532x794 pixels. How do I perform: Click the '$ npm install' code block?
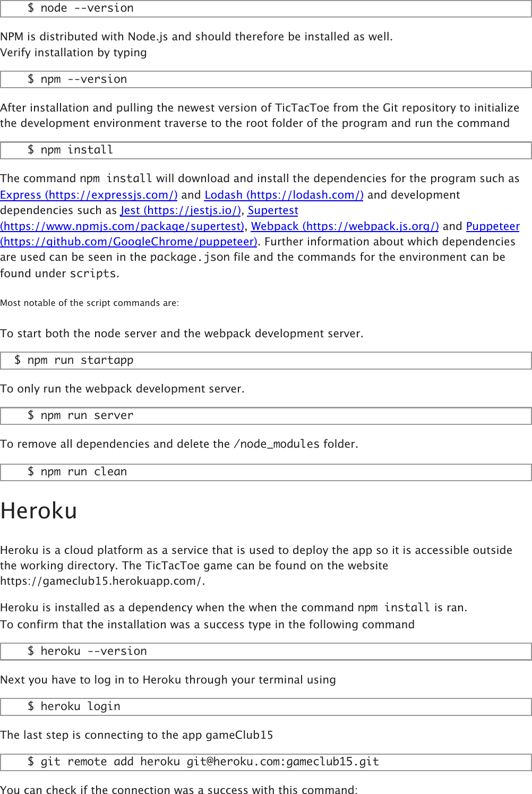[266, 150]
